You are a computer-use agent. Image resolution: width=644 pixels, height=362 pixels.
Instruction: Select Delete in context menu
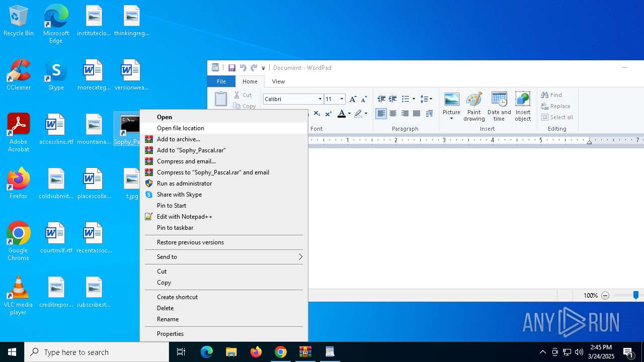224,308
